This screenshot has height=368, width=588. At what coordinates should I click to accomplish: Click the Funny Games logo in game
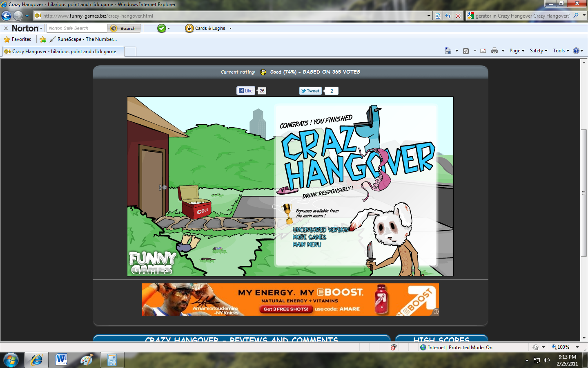pyautogui.click(x=152, y=263)
